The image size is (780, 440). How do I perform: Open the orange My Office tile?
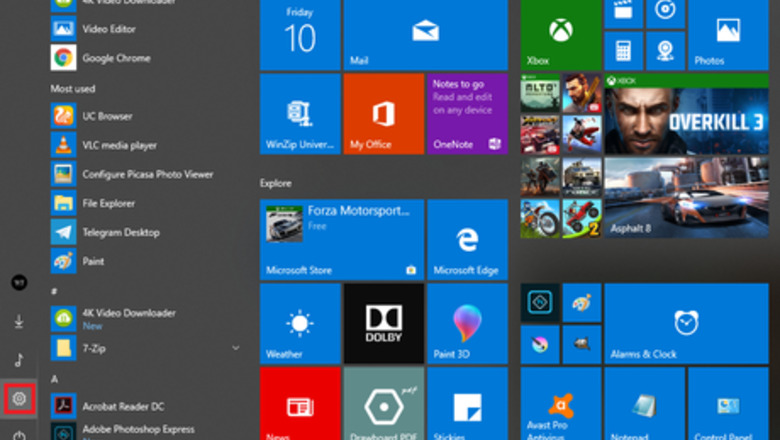coord(384,114)
